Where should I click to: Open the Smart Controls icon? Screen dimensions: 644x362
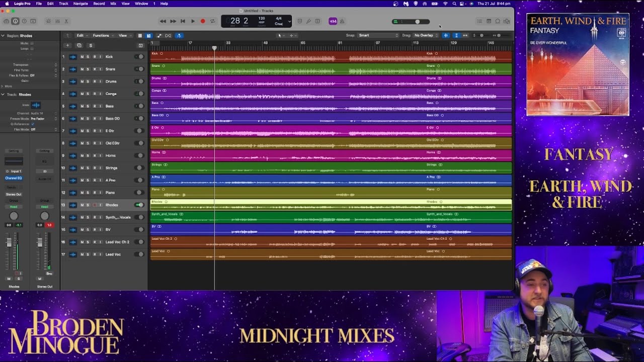[x=48, y=21]
